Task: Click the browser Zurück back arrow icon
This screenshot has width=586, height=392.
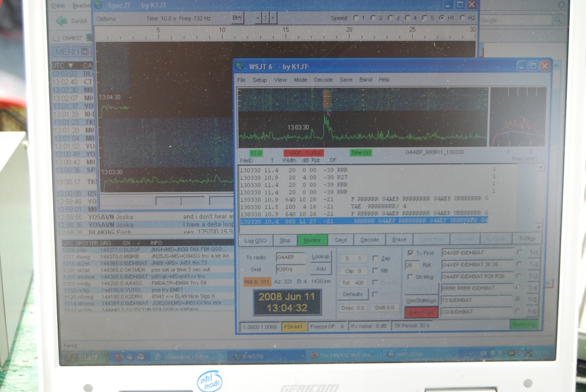Action: [61, 21]
